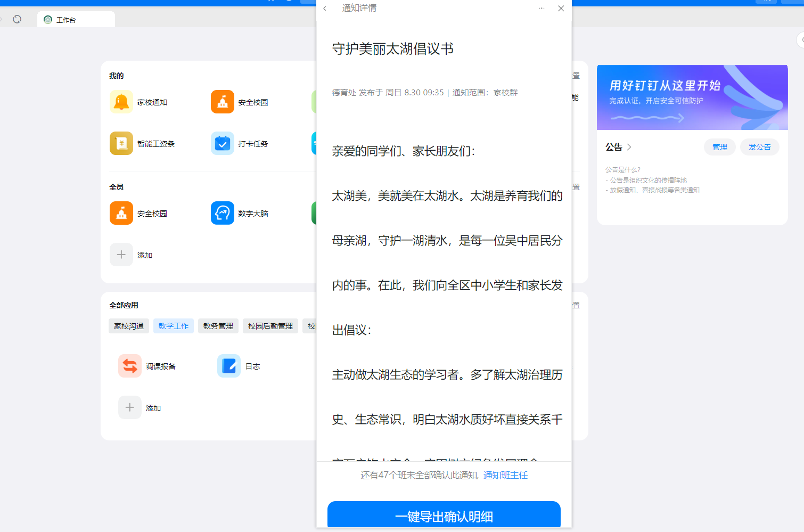Click the notification title 守护美丽太湖倡议书
This screenshot has height=532, width=804.
393,49
